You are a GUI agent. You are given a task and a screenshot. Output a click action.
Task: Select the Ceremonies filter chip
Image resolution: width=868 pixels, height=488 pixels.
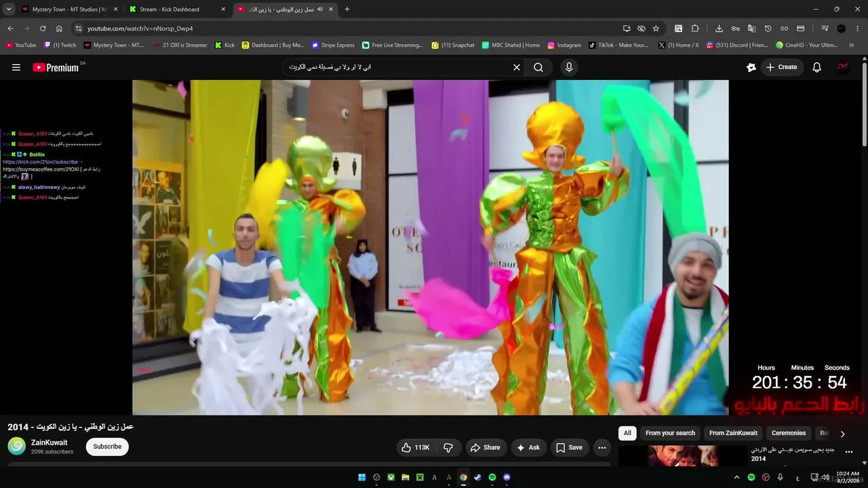coord(789,433)
